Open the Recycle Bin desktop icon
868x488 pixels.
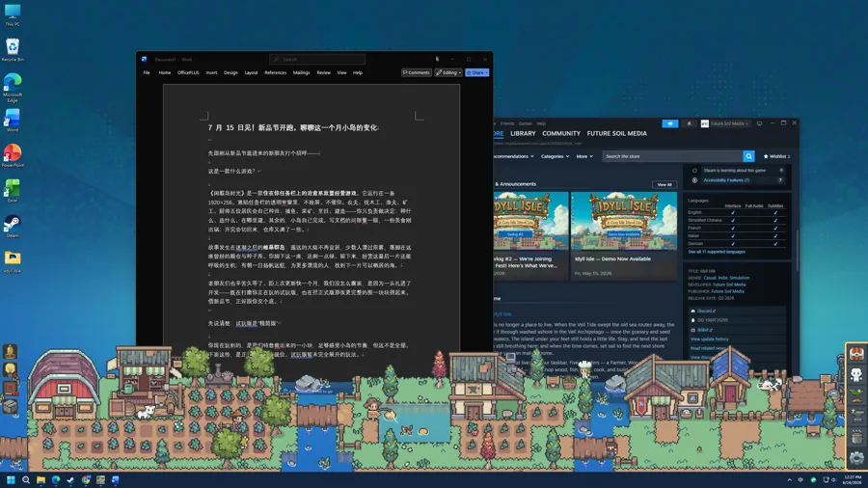(x=13, y=50)
